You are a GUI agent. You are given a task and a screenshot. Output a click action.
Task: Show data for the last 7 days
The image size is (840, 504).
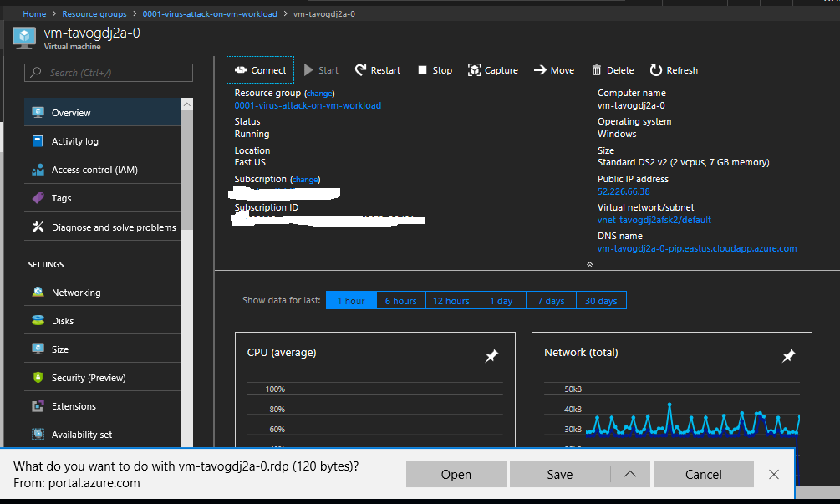click(x=551, y=300)
